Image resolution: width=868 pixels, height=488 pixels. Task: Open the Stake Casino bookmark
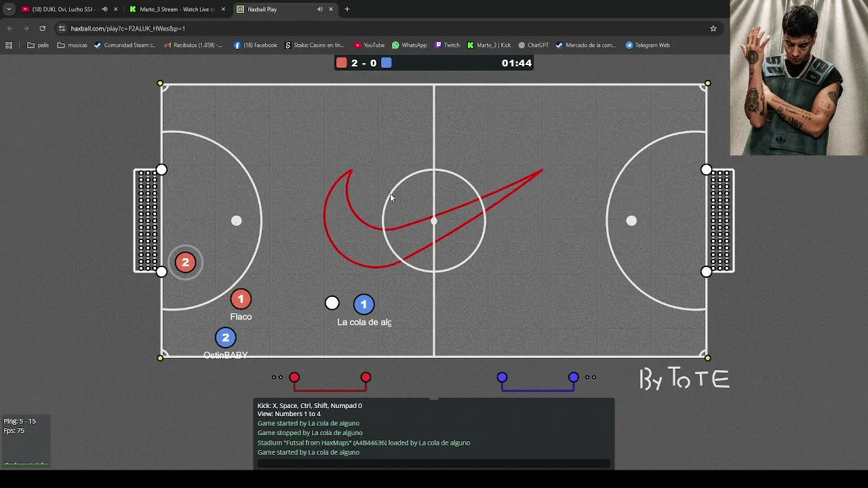tap(315, 45)
